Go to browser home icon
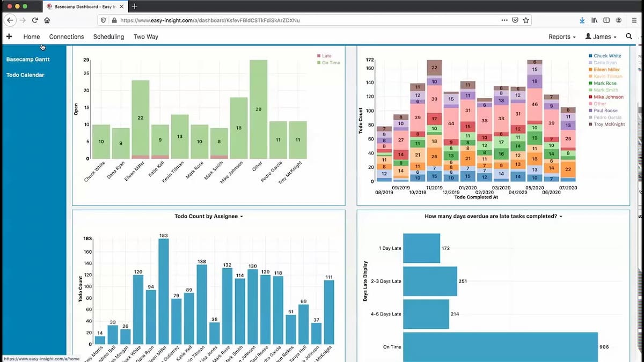The image size is (644, 362). pos(47,20)
